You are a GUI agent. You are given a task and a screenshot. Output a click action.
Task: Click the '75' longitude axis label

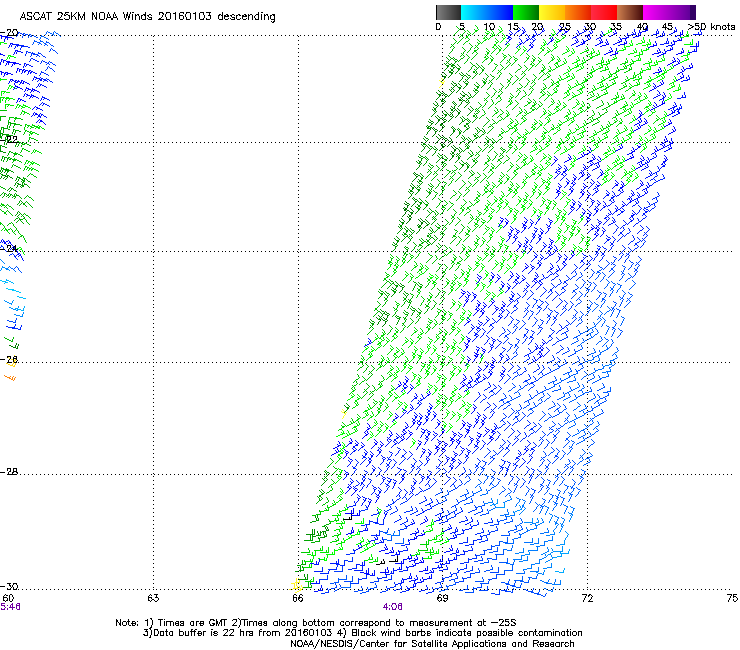coord(732,598)
